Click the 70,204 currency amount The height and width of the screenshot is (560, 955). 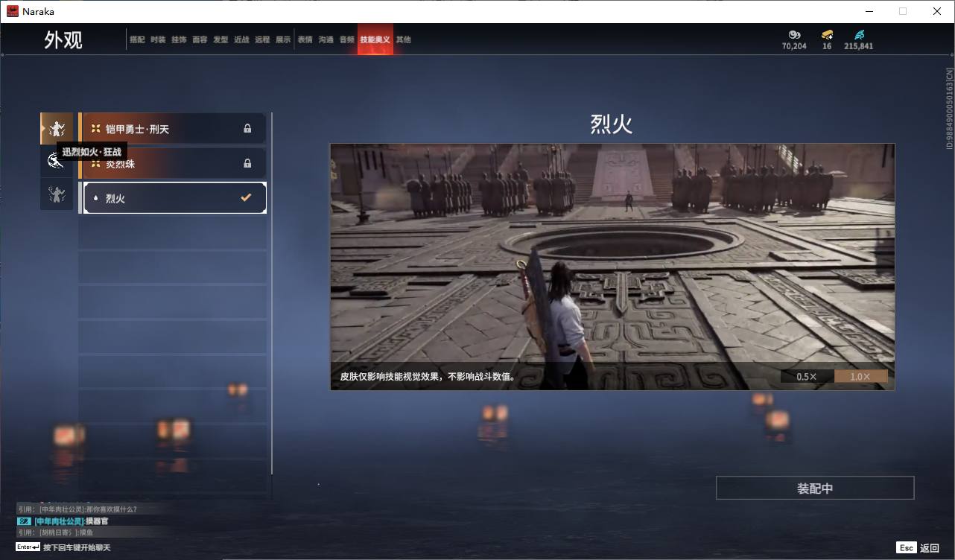(794, 46)
